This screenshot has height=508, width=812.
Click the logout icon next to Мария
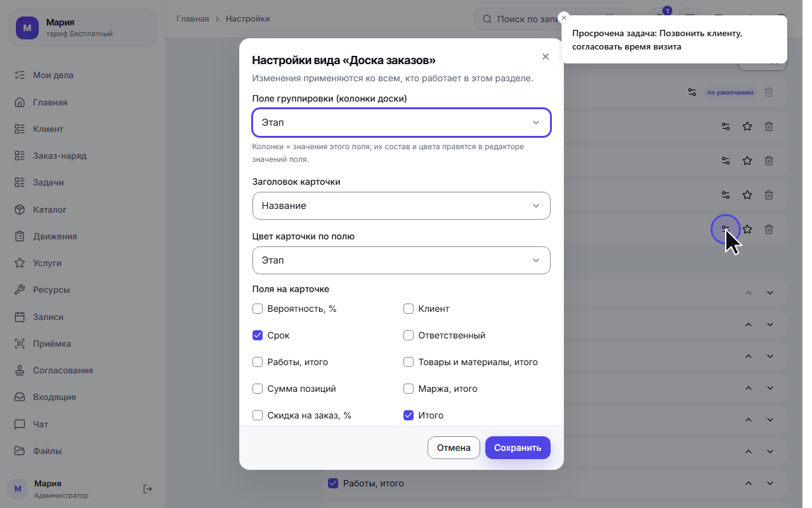tap(148, 489)
